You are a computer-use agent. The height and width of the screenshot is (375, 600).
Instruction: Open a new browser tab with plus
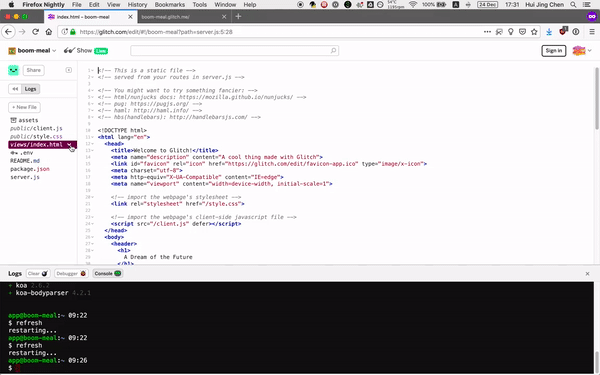tap(238, 16)
